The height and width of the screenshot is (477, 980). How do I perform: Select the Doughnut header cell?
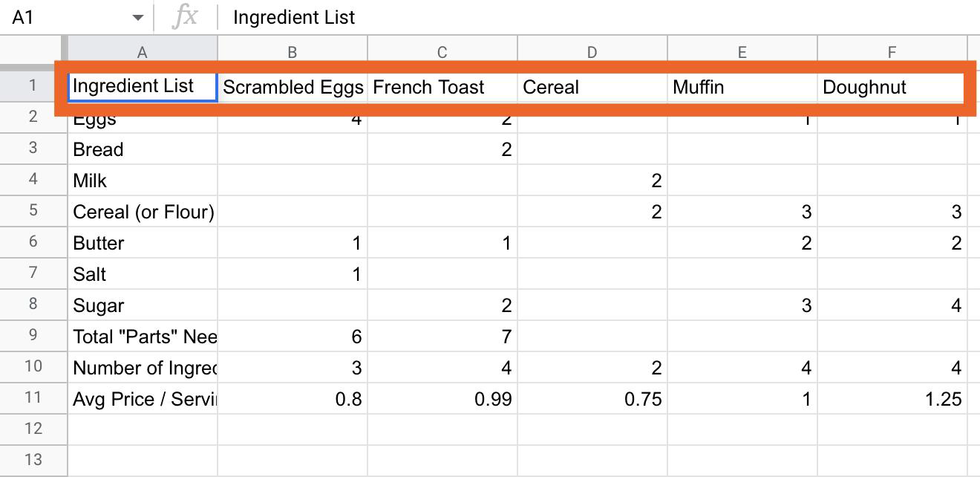(x=892, y=87)
